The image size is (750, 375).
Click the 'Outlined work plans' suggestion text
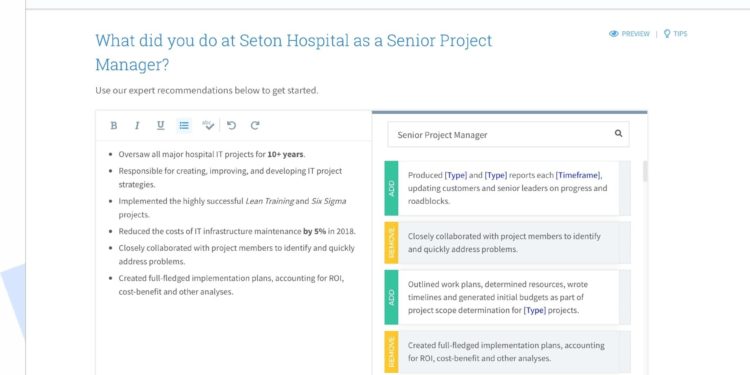pos(498,297)
